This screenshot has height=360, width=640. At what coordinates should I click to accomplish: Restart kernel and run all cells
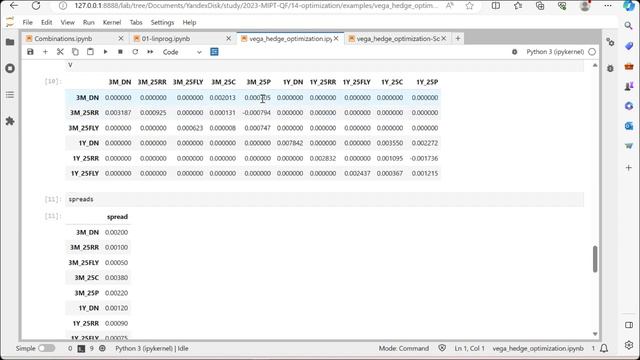point(150,52)
